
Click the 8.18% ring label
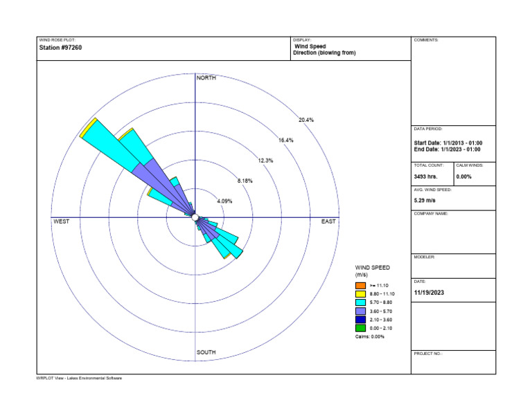pos(245,181)
